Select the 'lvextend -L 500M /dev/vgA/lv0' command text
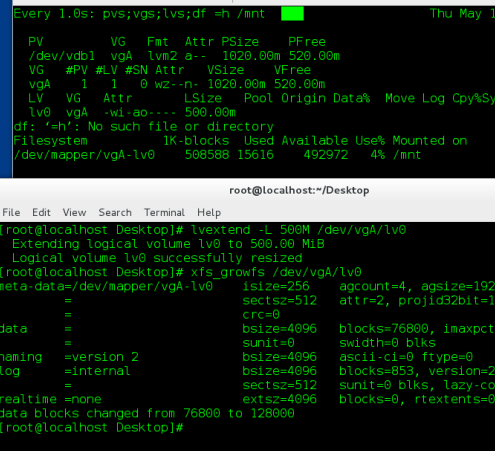Image resolution: width=495 pixels, height=451 pixels. [x=298, y=230]
